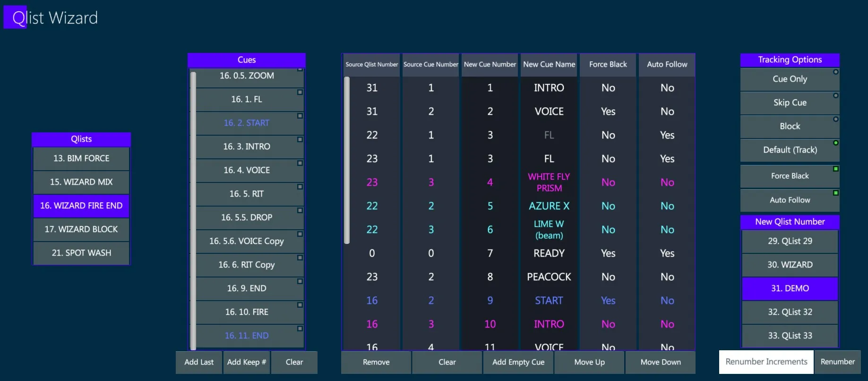The height and width of the screenshot is (381, 868).
Task: Choose qlist 21. SPOT WASH
Action: coord(81,253)
